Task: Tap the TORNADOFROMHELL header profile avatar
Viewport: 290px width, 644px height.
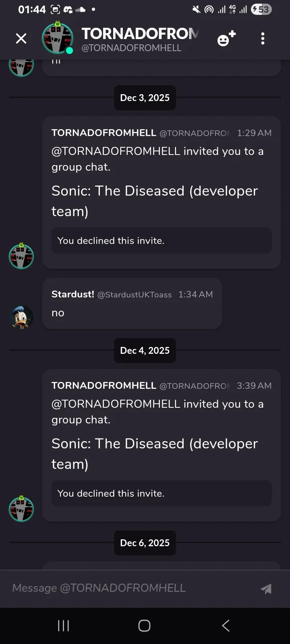Action: pyautogui.click(x=58, y=38)
